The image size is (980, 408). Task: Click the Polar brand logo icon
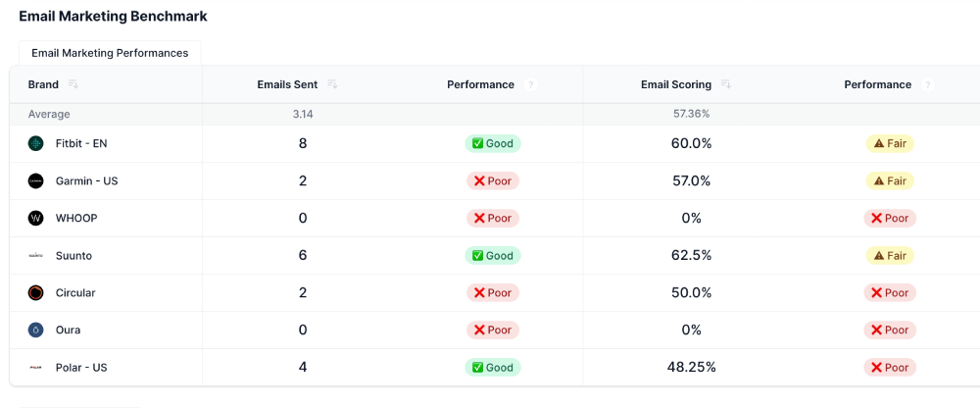point(35,368)
